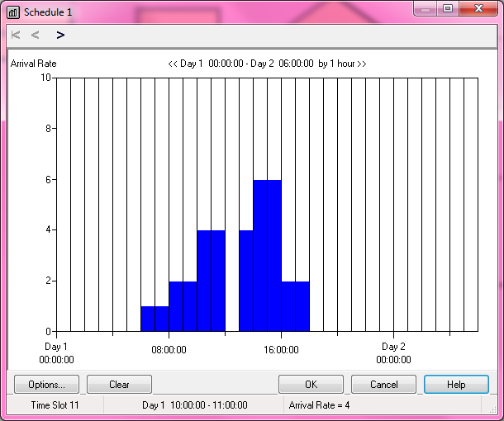Click the Arrival Rate = 4 status text
Viewport: 504px width, 421px height.
tap(319, 405)
